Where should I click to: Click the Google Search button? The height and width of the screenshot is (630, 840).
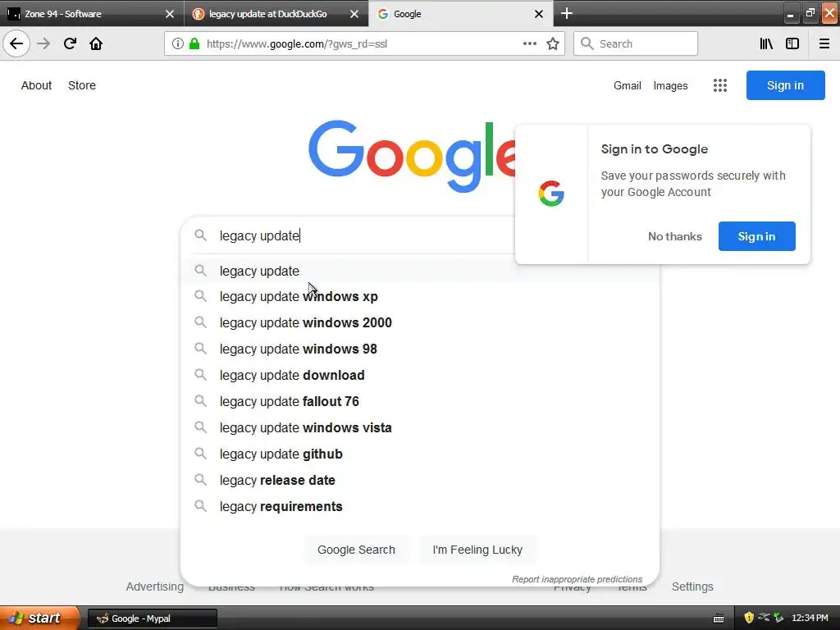(356, 550)
